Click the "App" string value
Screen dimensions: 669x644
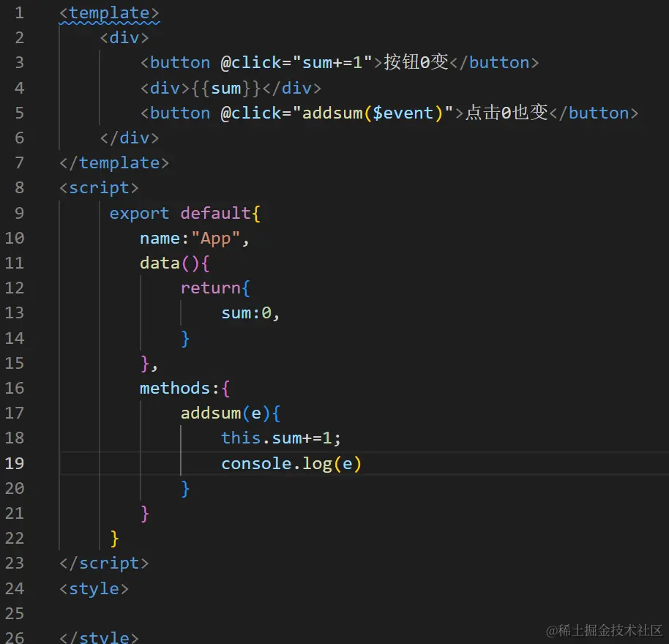click(215, 239)
